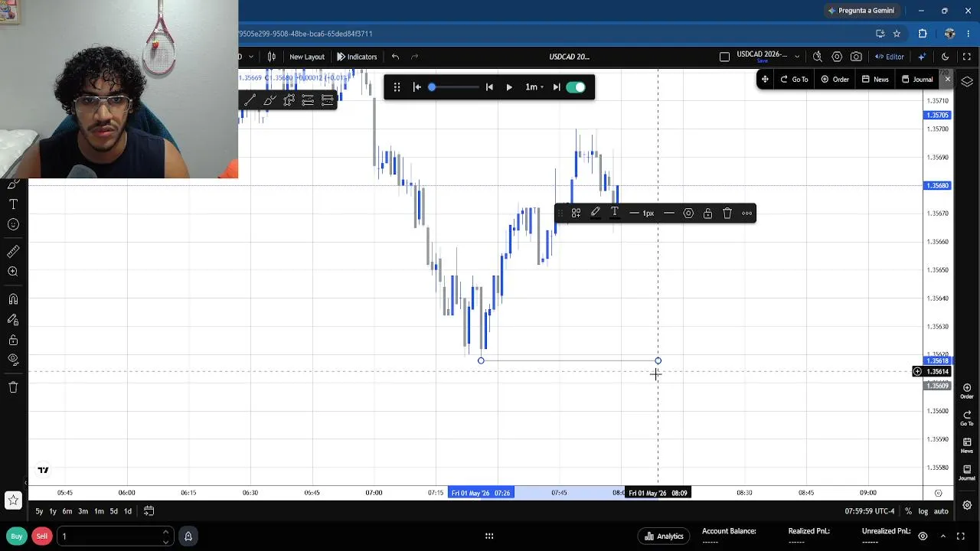Open the object tree layers icon
This screenshot has height=551, width=980.
coord(967,82)
